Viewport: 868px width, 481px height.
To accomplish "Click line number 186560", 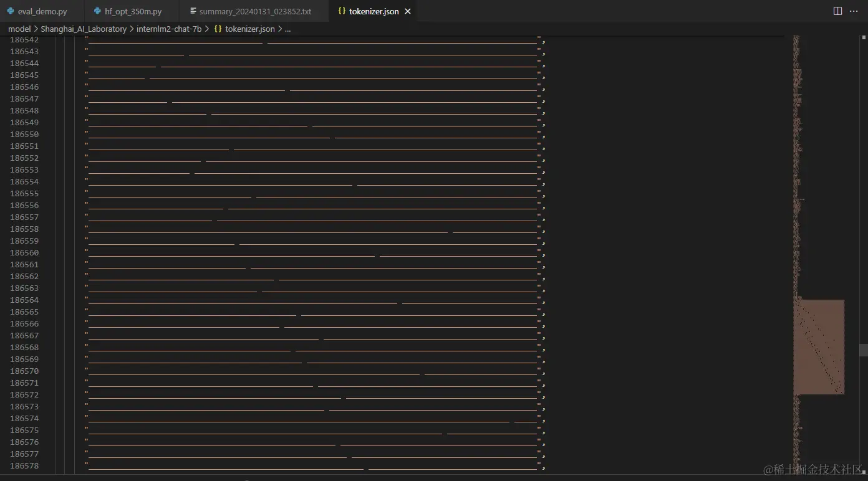I will click(24, 253).
